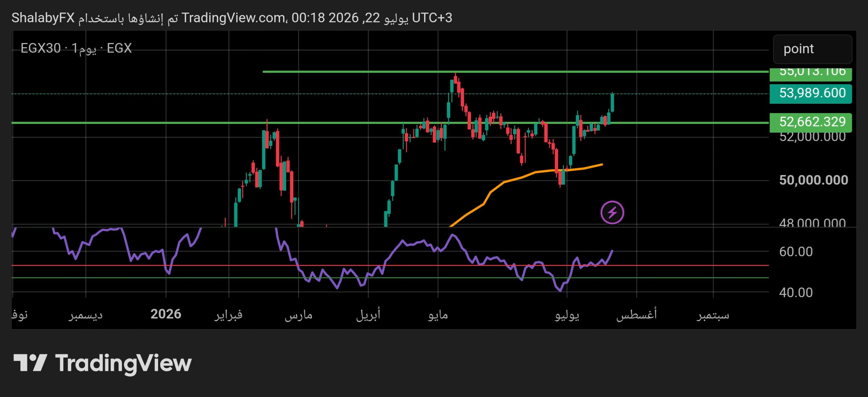Click the TradingView logo at bottom

(x=102, y=363)
